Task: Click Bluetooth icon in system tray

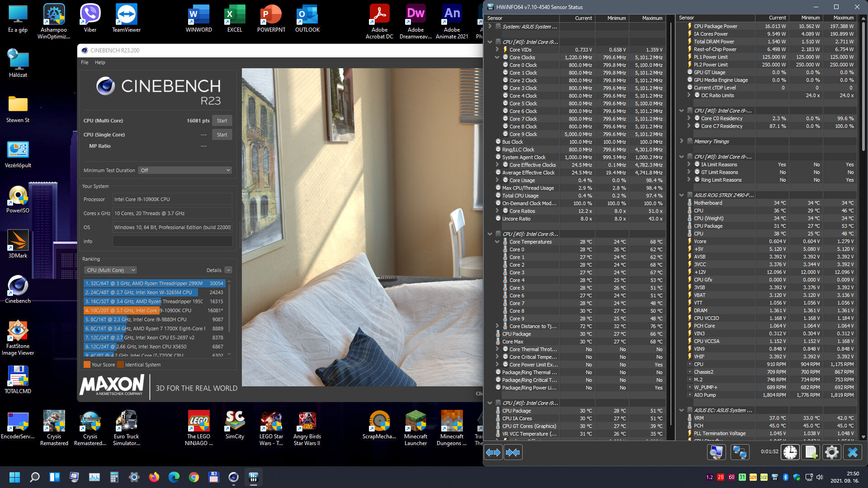Action: tap(786, 477)
